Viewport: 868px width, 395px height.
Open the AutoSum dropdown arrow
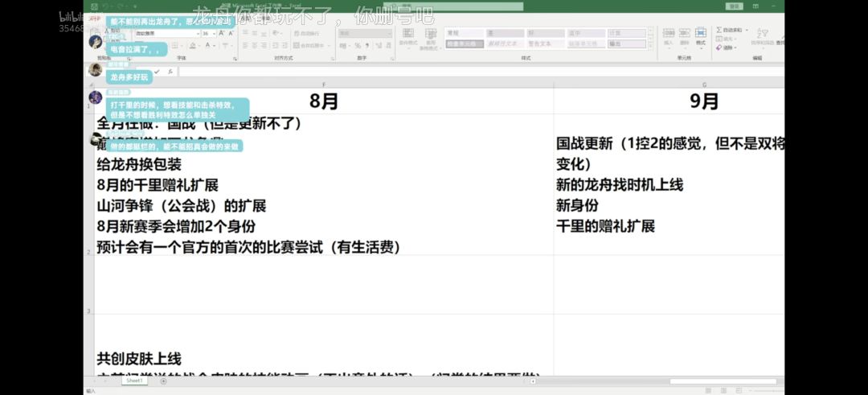tap(747, 30)
